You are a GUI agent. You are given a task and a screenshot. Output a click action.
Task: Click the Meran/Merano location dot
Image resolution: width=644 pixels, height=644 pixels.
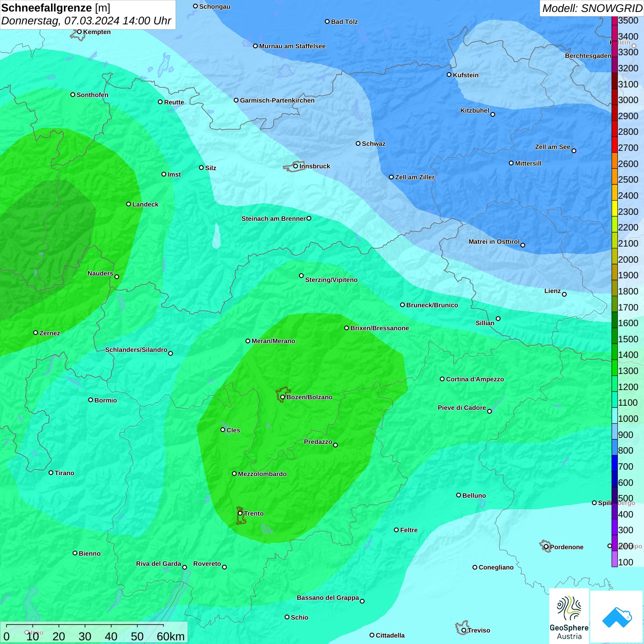[247, 341]
